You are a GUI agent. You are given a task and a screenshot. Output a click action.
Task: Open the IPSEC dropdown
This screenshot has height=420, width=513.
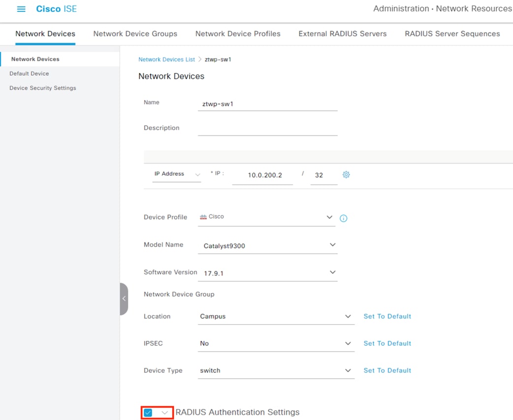click(x=276, y=344)
